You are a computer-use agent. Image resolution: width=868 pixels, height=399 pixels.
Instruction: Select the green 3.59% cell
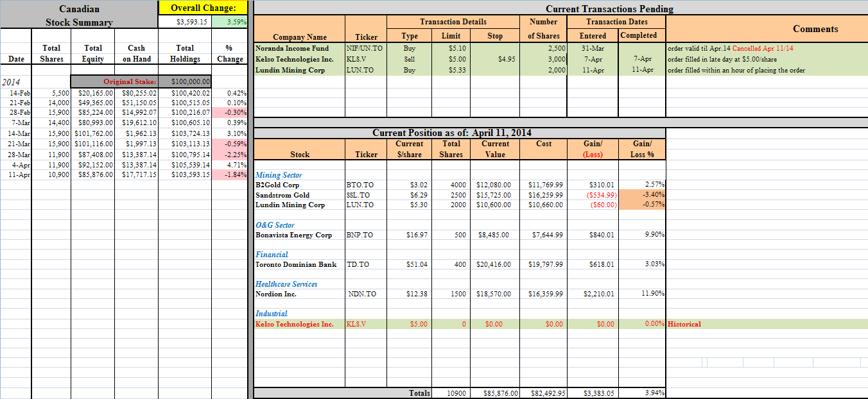coord(229,22)
